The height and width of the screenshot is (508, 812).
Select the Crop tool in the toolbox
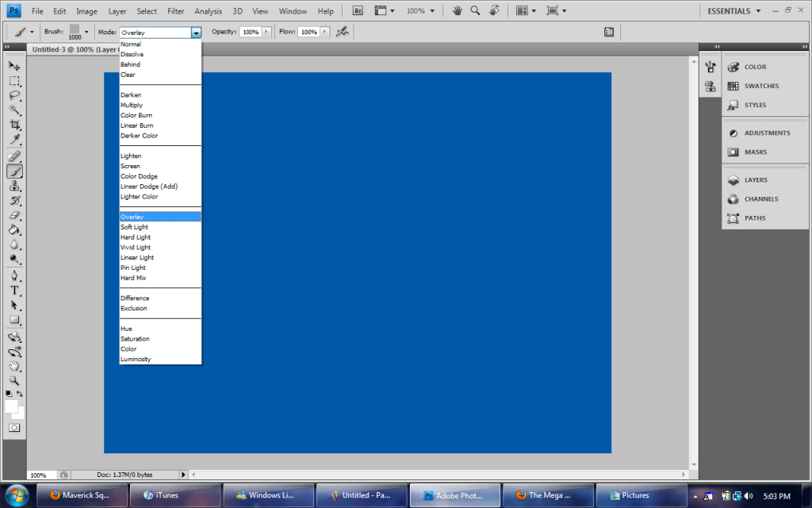(x=14, y=125)
